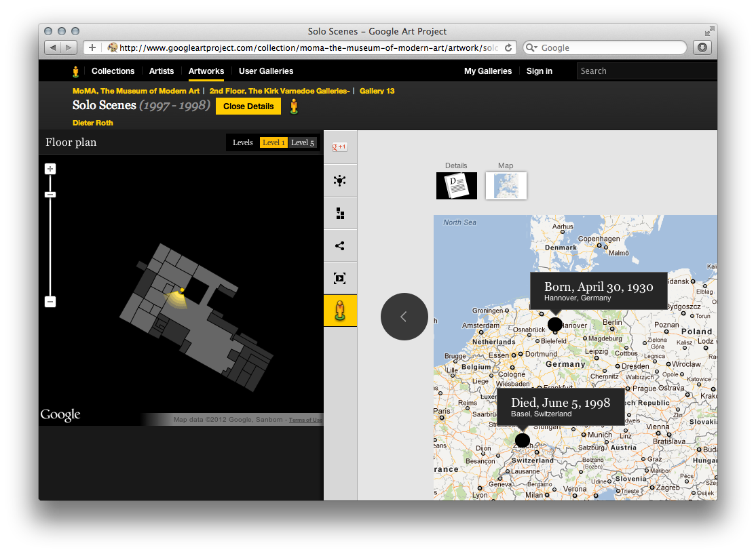Collapse panel with the round left-chevron button
756x554 pixels.
(x=404, y=317)
